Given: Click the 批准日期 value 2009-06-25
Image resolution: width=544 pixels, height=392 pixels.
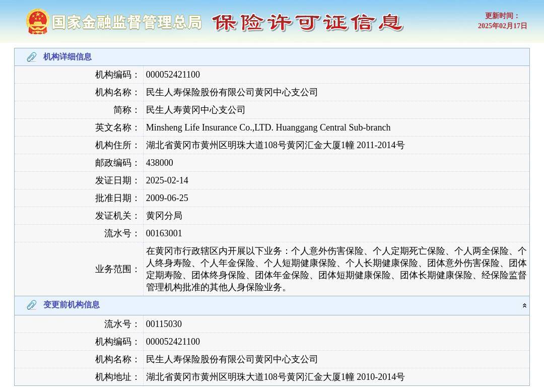Looking at the screenshot, I should (167, 198).
